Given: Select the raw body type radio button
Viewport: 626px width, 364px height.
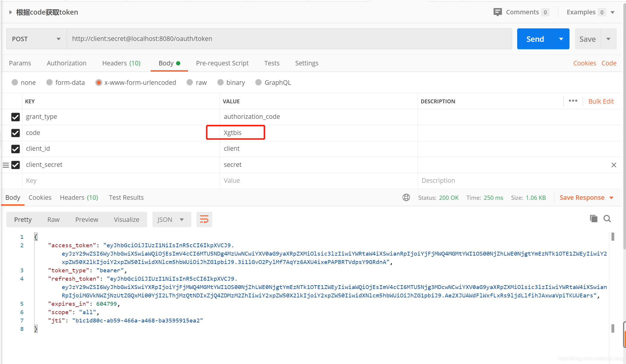Looking at the screenshot, I should point(190,82).
